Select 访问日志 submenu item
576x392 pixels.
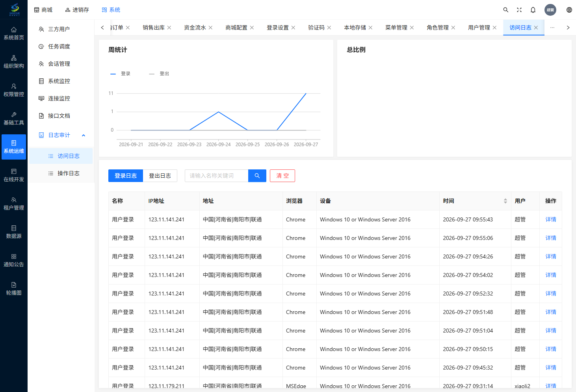point(61,156)
